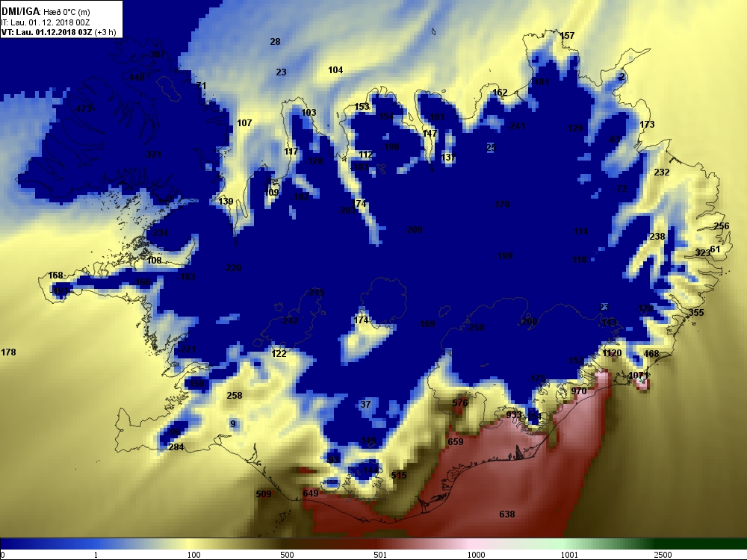The width and height of the screenshot is (747, 560).
Task: Pick the map value '387' in the Westfjords
Action: point(158,55)
